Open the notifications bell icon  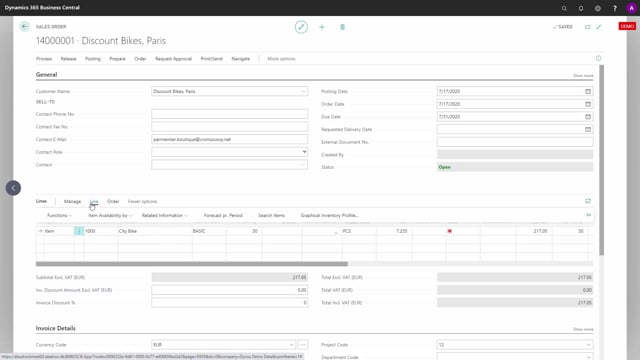[581, 8]
